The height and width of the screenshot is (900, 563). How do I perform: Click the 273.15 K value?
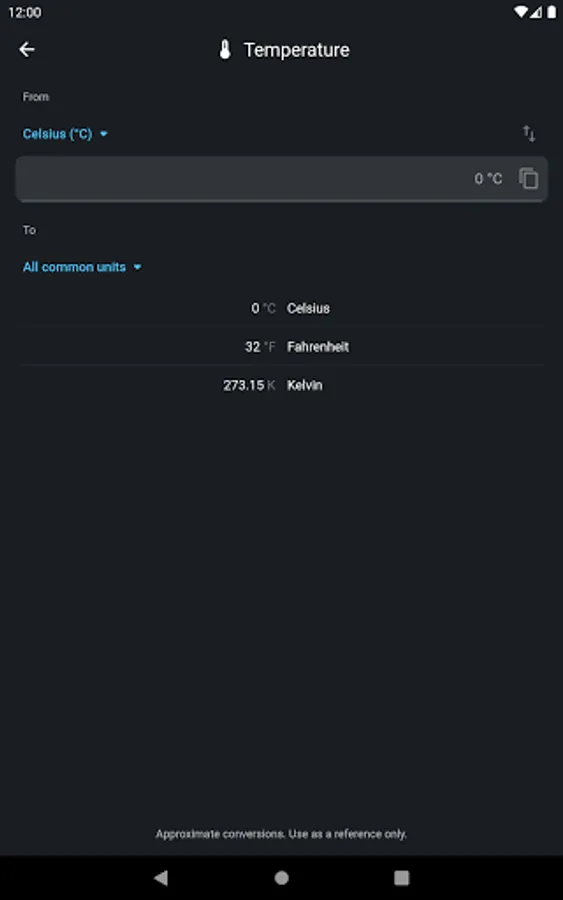pyautogui.click(x=249, y=385)
